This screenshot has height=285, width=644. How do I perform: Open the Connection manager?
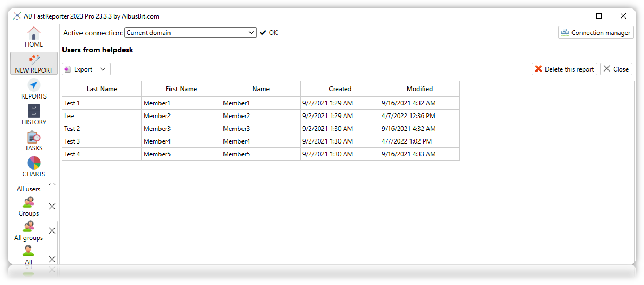coord(596,32)
